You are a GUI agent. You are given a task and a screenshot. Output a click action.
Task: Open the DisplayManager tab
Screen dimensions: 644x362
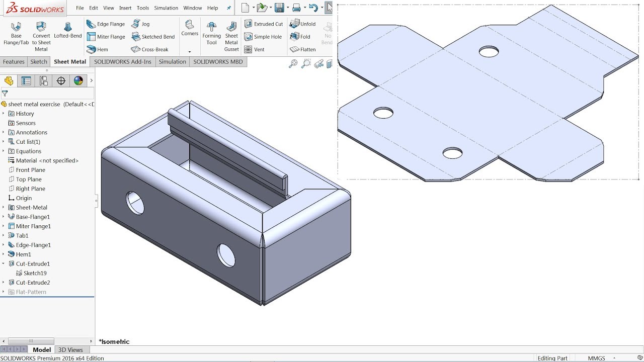[x=78, y=81]
